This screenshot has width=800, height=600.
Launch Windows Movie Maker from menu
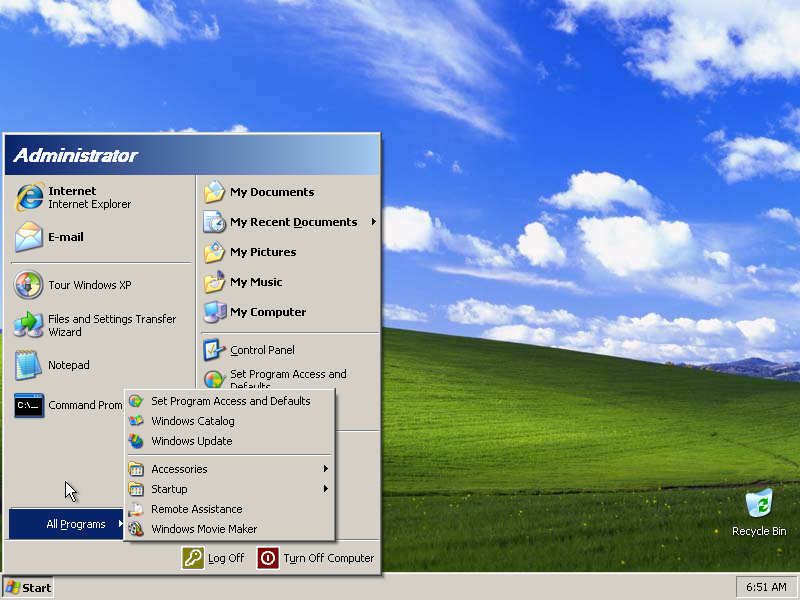click(x=230, y=529)
